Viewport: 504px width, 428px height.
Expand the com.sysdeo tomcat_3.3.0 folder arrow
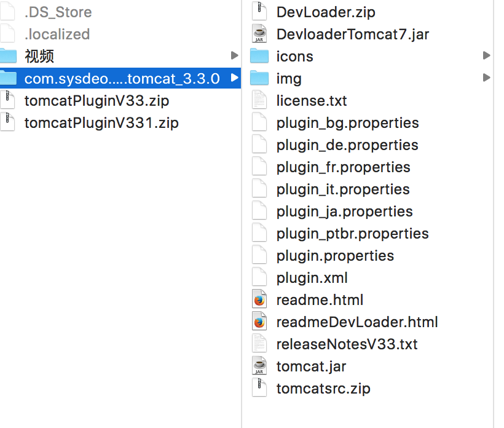click(234, 78)
